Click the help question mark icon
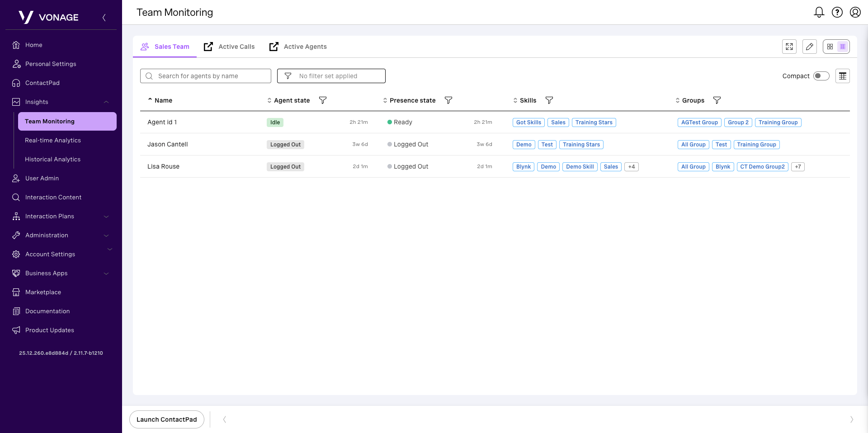Viewport: 868px width, 433px height. [x=837, y=12]
